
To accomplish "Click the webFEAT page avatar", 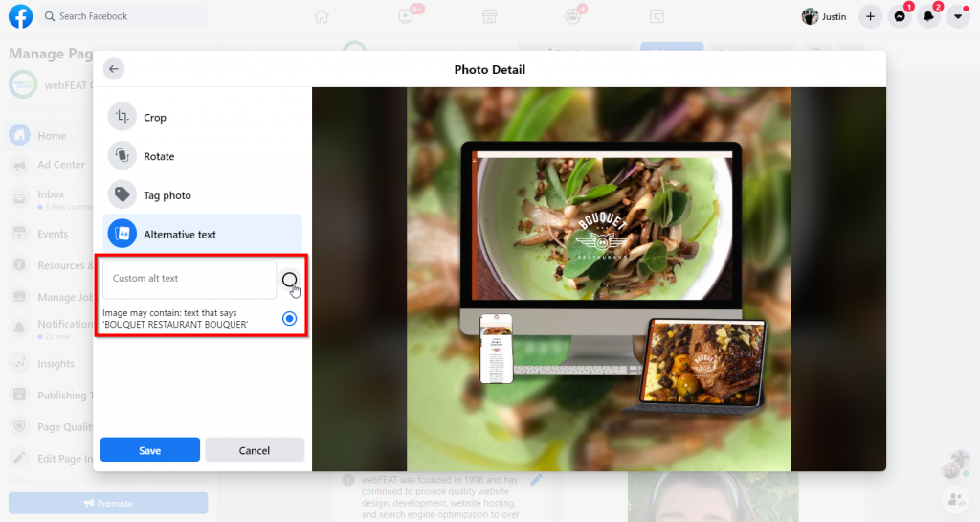I will coord(23,85).
